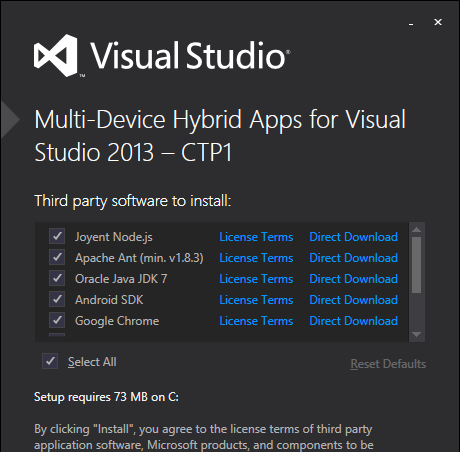Screen dimensions: 460x452
Task: Toggle the Oracle Java JDK 7 checkbox
Action: [x=57, y=278]
